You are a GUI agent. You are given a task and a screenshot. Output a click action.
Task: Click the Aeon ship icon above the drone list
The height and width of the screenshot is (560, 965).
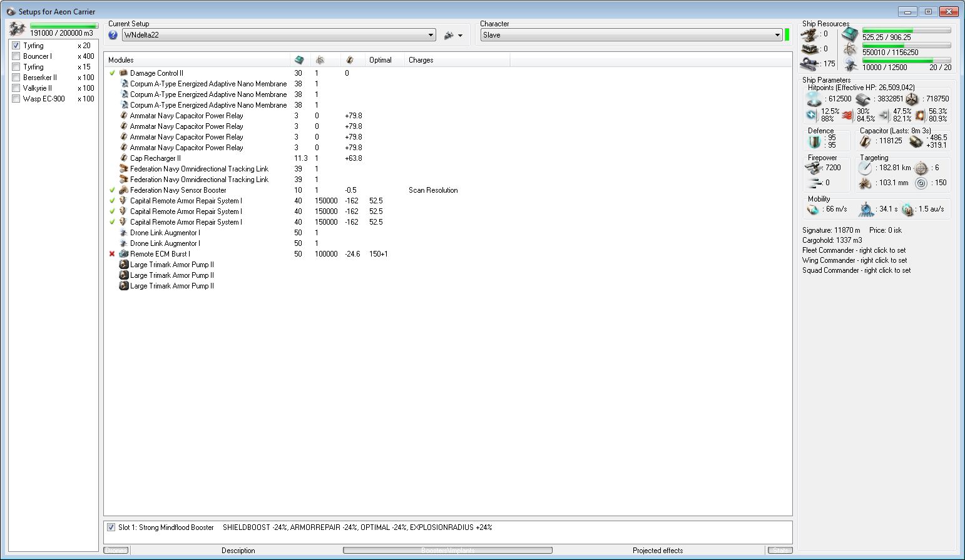18,29
